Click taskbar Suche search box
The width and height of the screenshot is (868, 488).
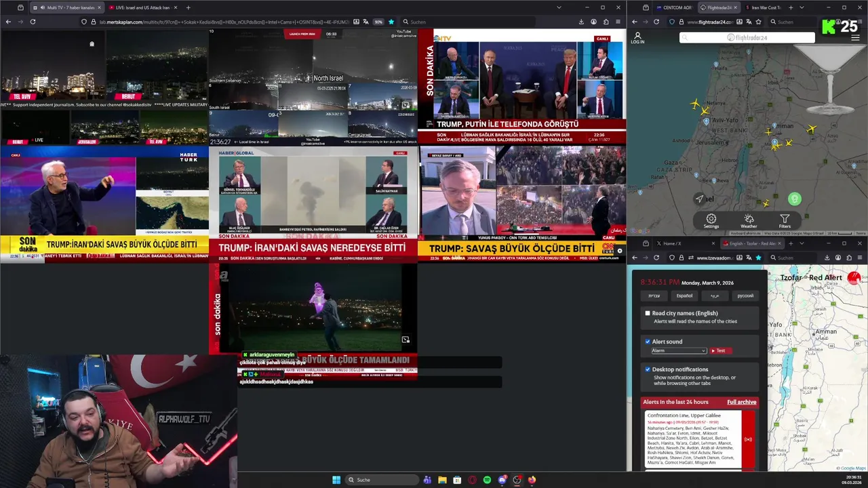pyautogui.click(x=381, y=480)
